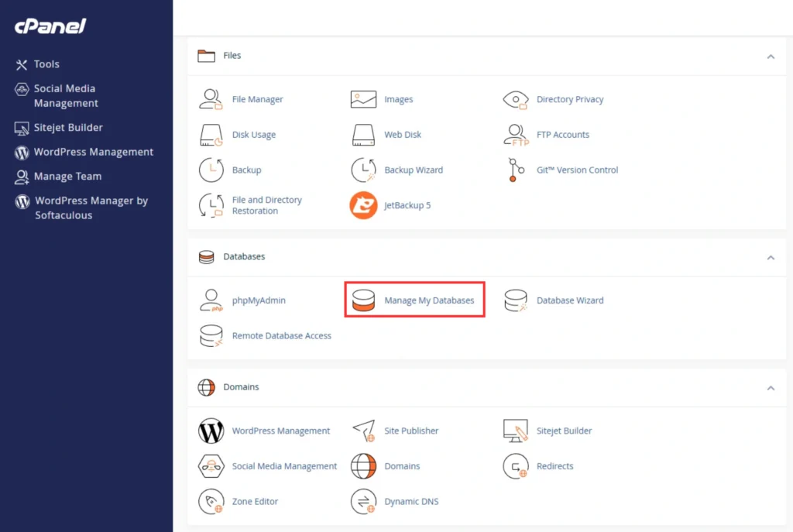The image size is (793, 532).
Task: Click the Backup clock icon
Action: (x=211, y=170)
